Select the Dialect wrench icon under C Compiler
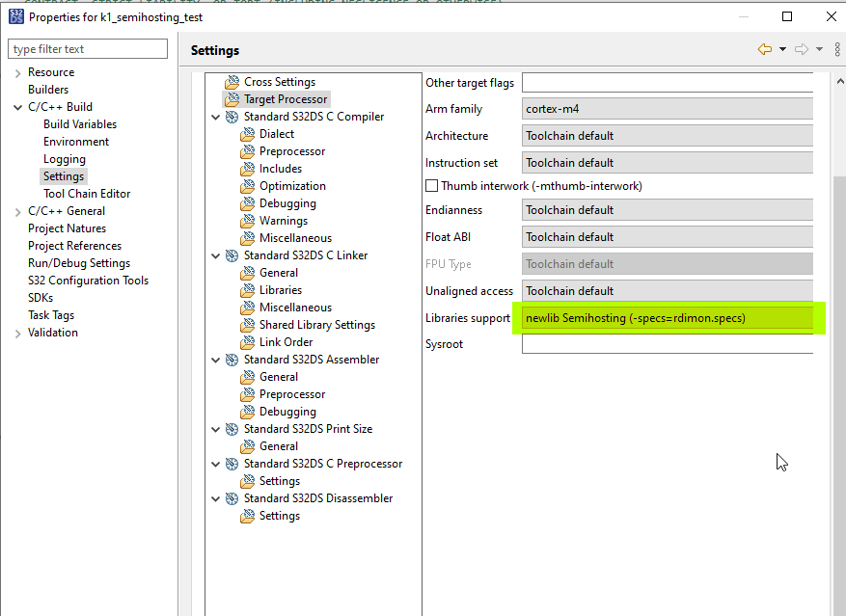 (x=248, y=133)
